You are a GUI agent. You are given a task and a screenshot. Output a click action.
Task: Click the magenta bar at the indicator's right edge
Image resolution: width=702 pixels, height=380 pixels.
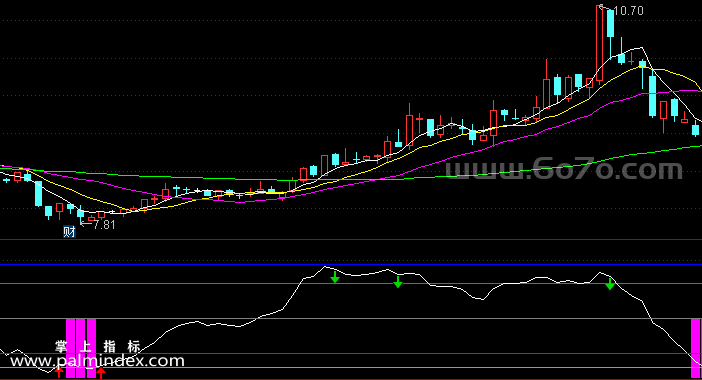click(696, 348)
